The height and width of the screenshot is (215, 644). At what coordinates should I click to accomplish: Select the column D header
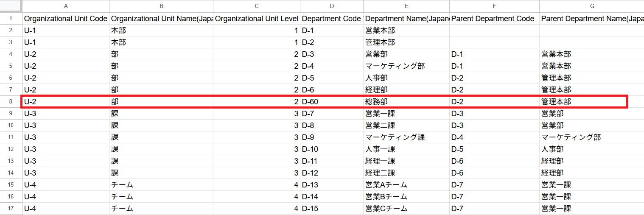pyautogui.click(x=331, y=6)
